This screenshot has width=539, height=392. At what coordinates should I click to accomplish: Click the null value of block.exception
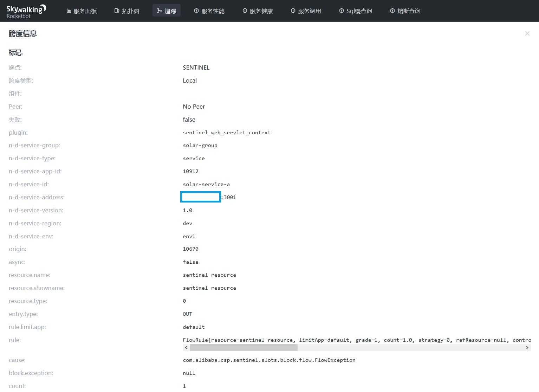[x=189, y=373]
